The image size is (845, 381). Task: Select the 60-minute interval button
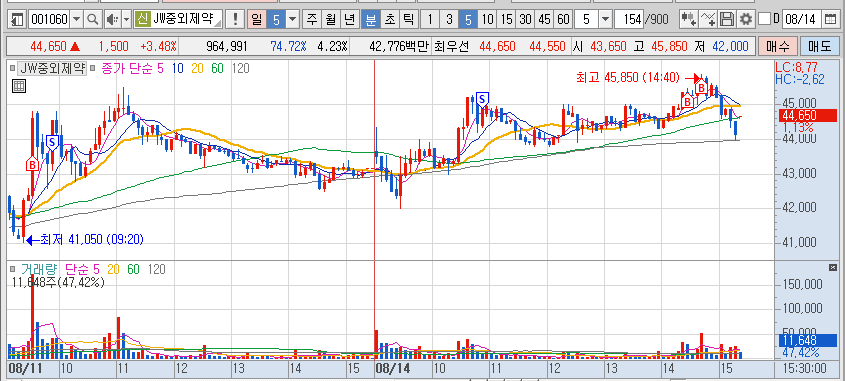[x=563, y=20]
